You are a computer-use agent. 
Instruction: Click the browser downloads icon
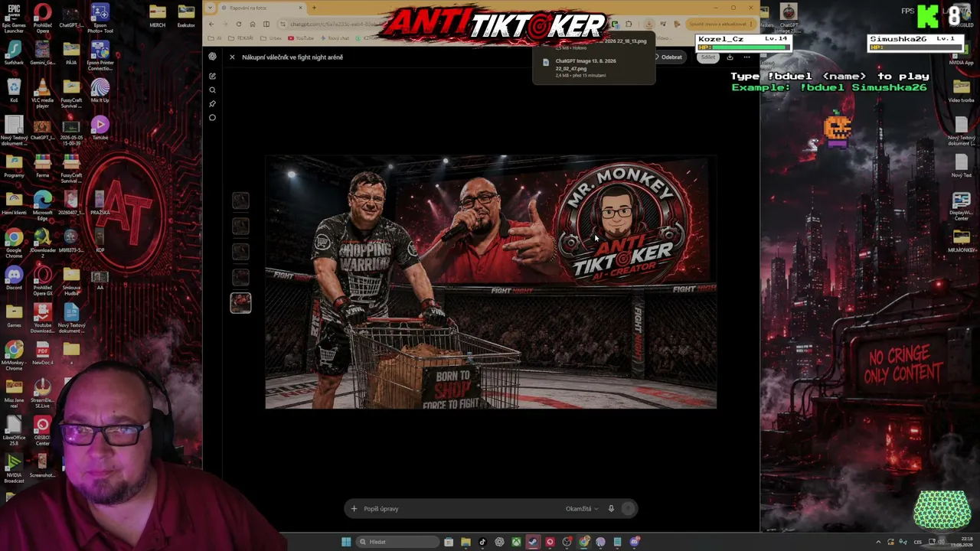648,24
